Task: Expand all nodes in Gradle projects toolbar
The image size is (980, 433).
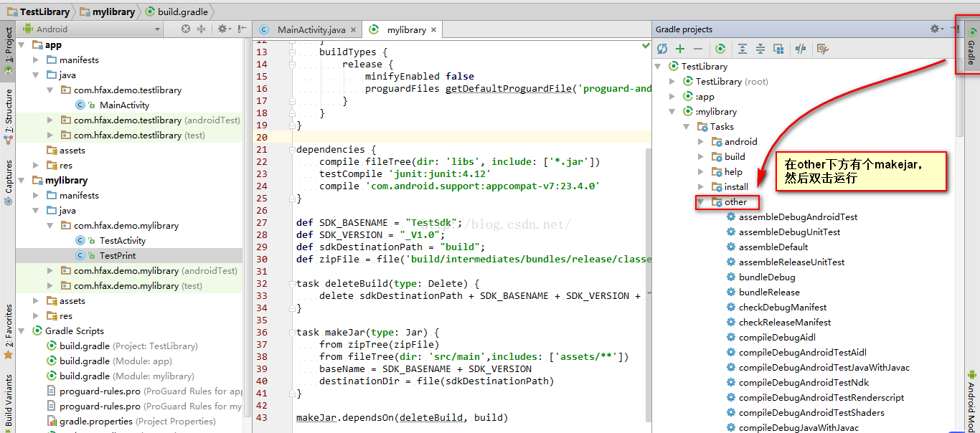Action: (742, 49)
